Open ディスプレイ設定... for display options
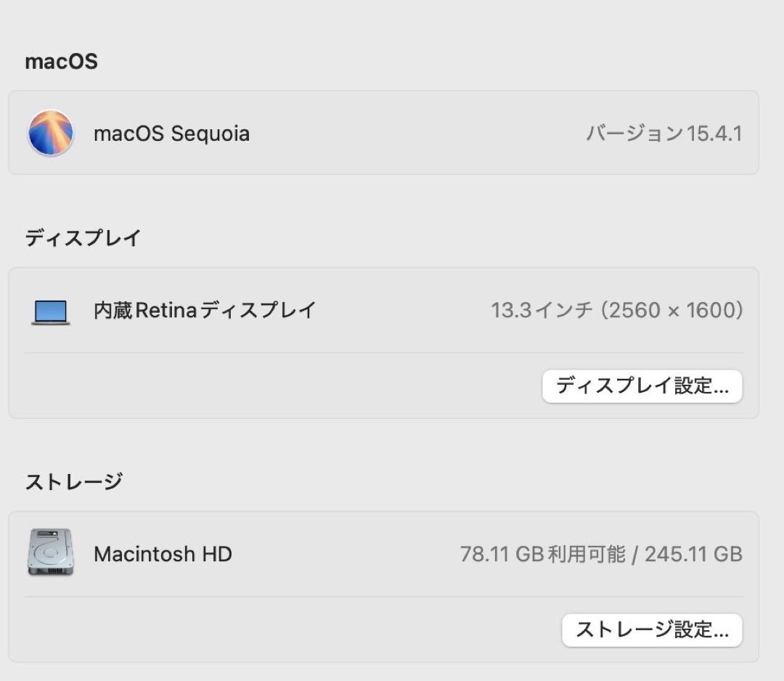This screenshot has width=784, height=681. point(642,386)
